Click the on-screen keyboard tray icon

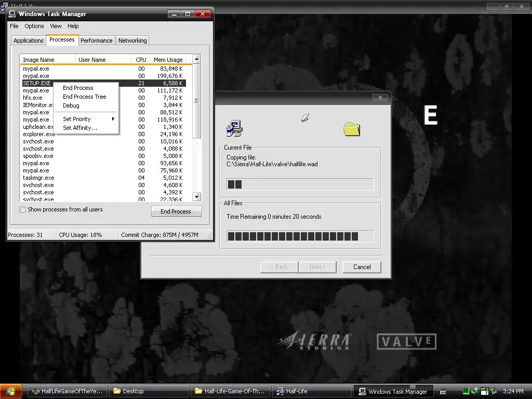[x=443, y=392]
